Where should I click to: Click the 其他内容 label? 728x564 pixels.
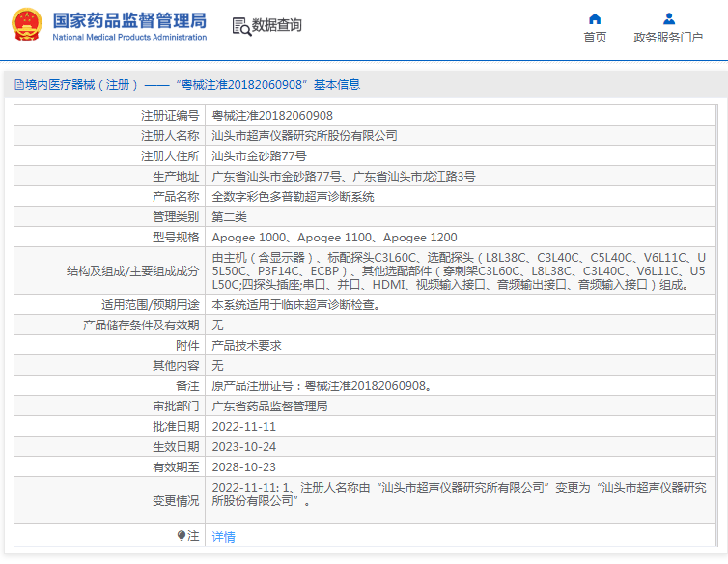click(176, 366)
